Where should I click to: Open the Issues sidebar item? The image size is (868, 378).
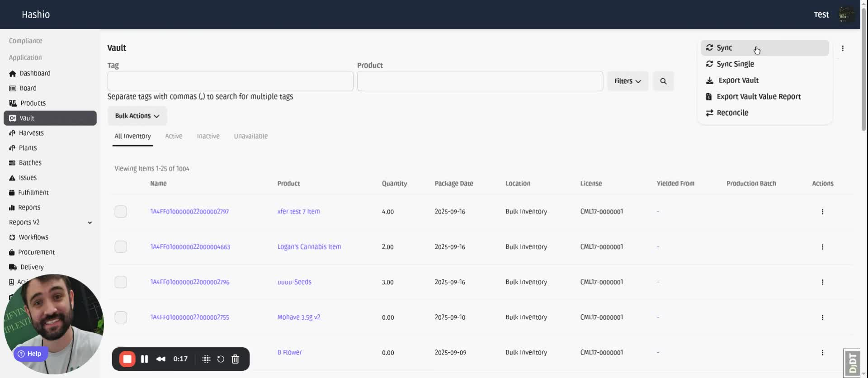coord(23,178)
